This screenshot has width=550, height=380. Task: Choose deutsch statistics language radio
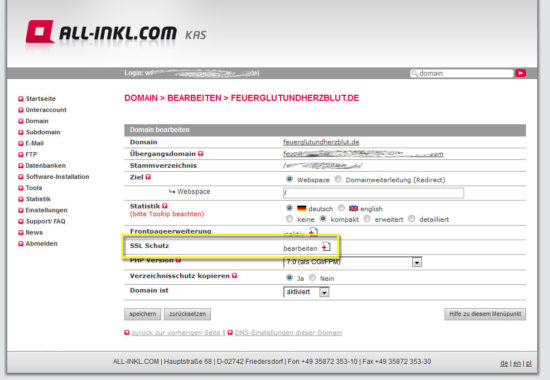289,208
